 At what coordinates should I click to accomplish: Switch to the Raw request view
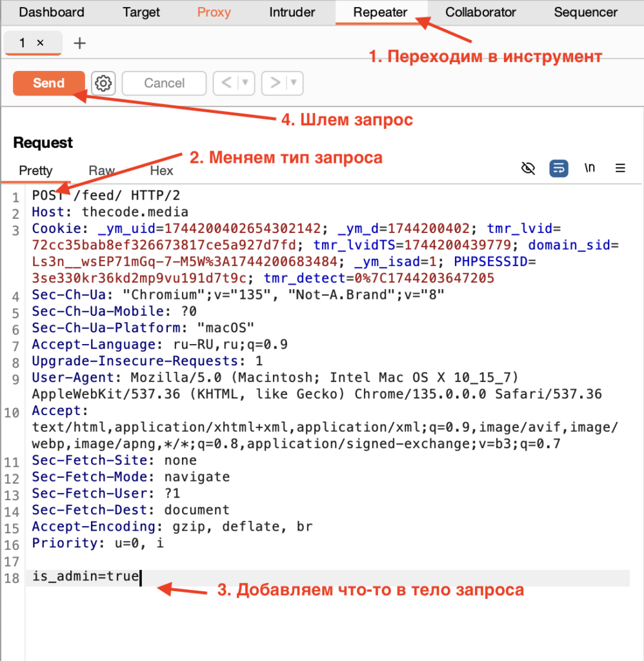(101, 170)
